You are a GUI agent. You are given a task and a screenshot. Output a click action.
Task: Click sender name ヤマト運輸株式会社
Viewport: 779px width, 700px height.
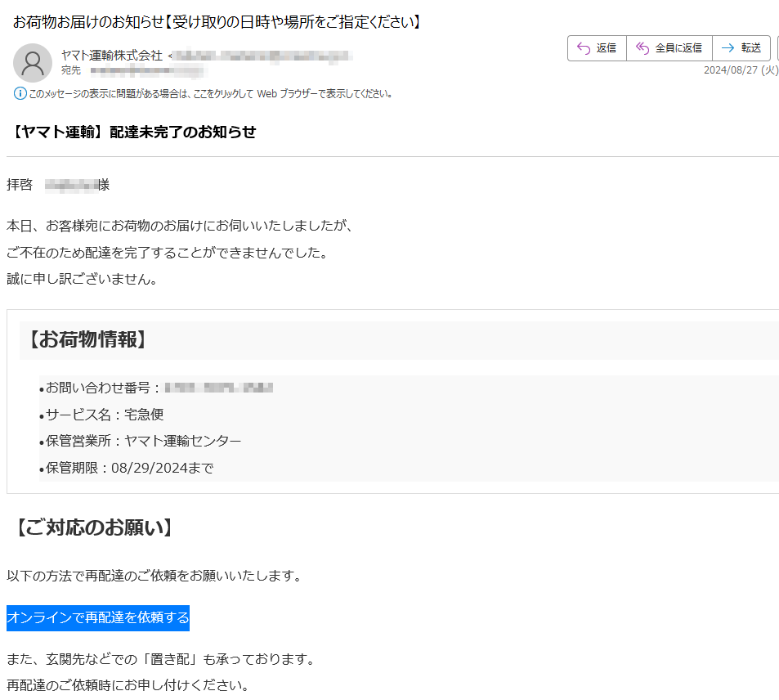coord(112,56)
